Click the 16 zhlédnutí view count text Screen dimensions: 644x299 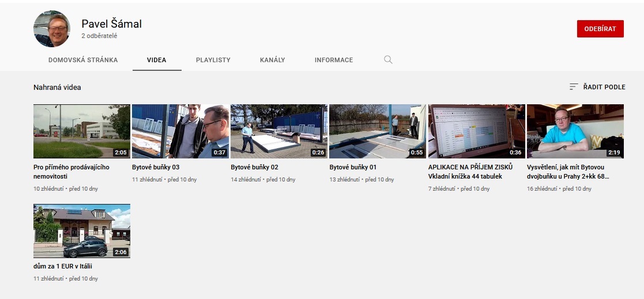(542, 189)
